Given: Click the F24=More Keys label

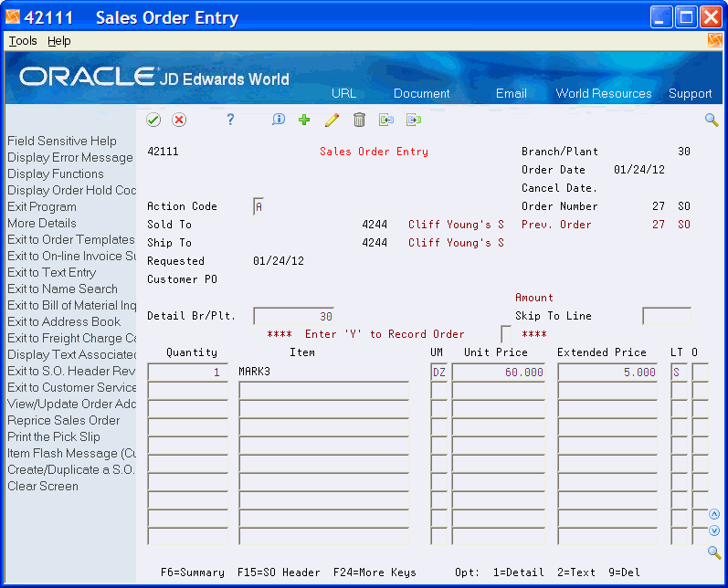Looking at the screenshot, I should (x=375, y=572).
